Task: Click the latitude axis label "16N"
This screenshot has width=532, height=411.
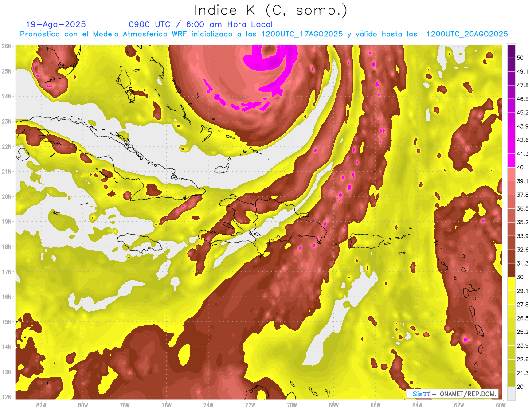Action: (x=7, y=297)
